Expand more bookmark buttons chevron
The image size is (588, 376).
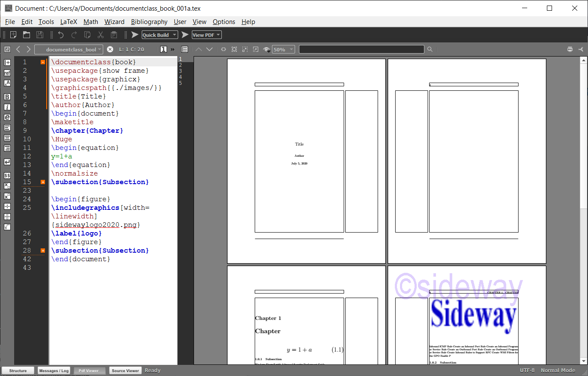pyautogui.click(x=173, y=49)
